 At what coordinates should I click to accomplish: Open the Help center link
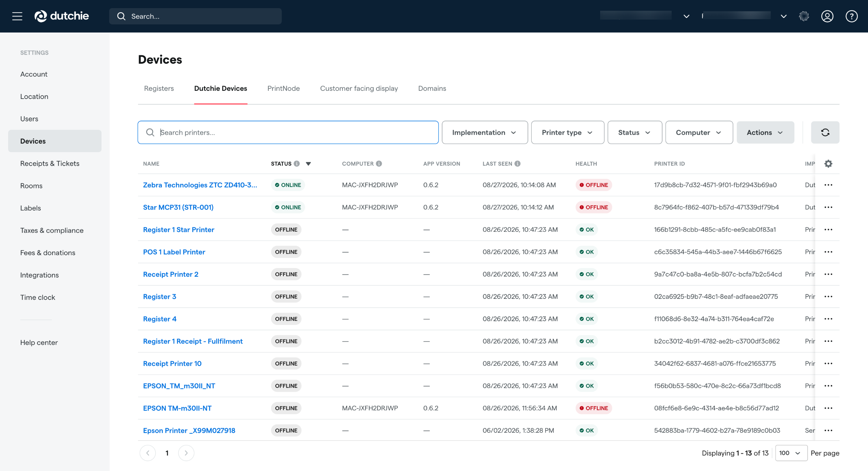pos(39,343)
